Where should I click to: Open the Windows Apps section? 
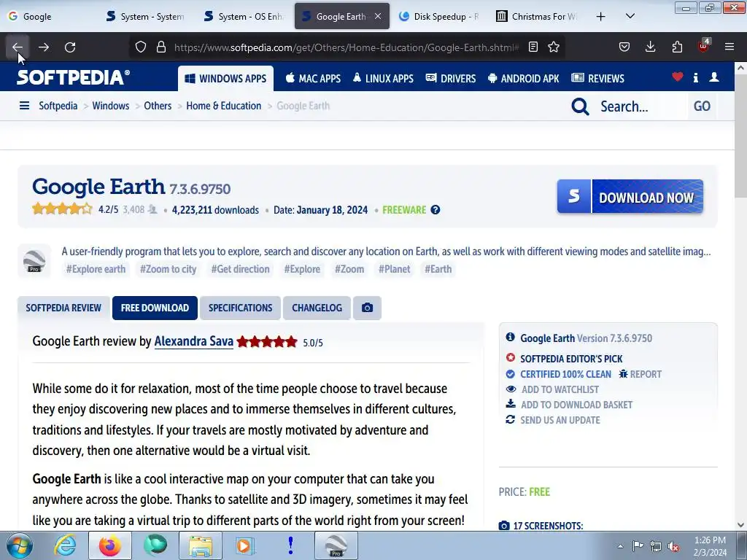225,79
